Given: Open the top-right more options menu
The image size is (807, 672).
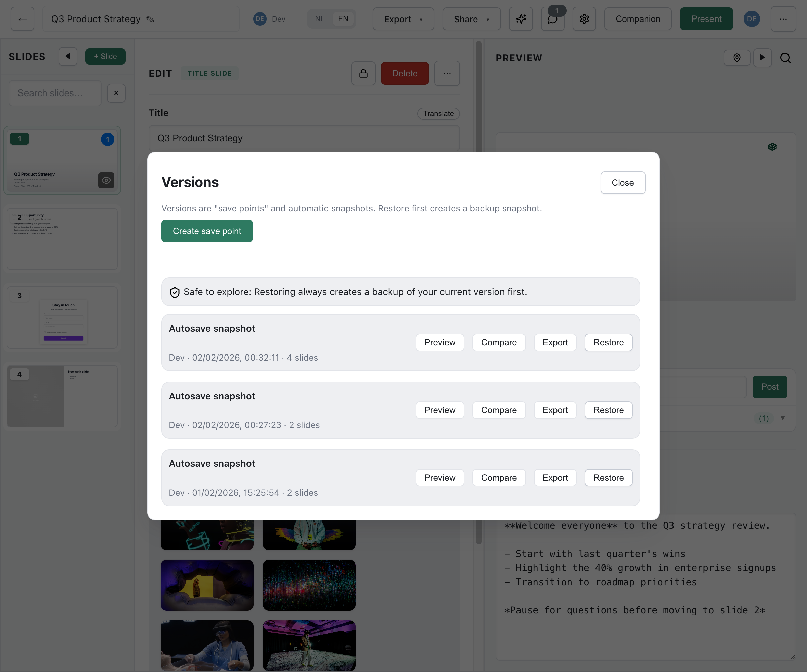Looking at the screenshot, I should (x=783, y=19).
